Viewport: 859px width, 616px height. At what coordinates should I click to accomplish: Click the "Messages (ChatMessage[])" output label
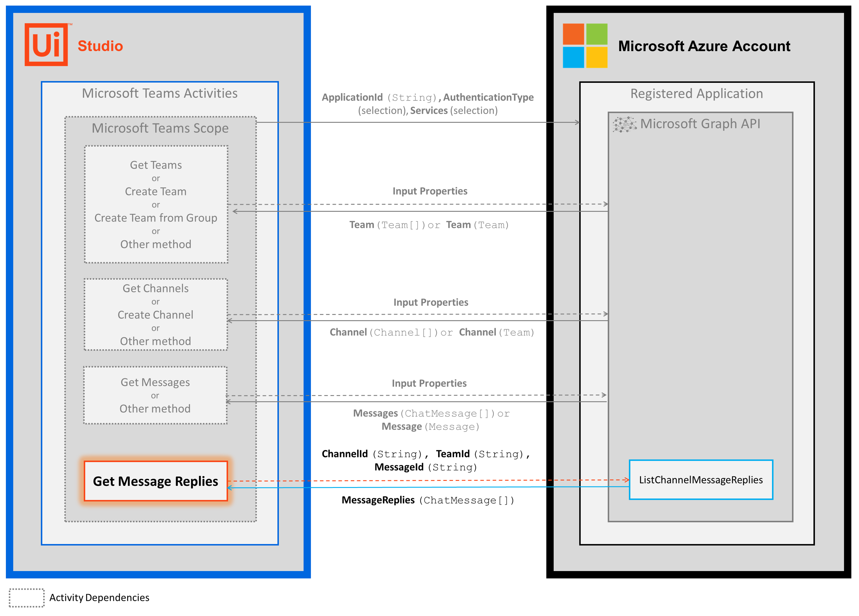424,413
